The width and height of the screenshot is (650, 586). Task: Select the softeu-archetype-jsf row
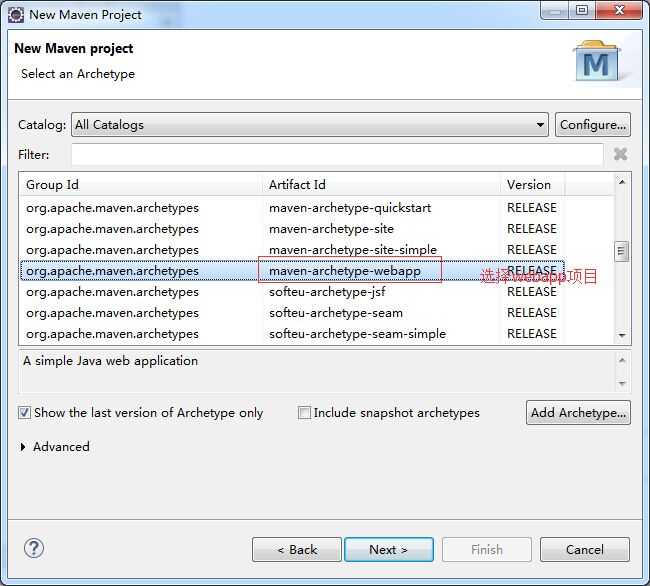292,292
